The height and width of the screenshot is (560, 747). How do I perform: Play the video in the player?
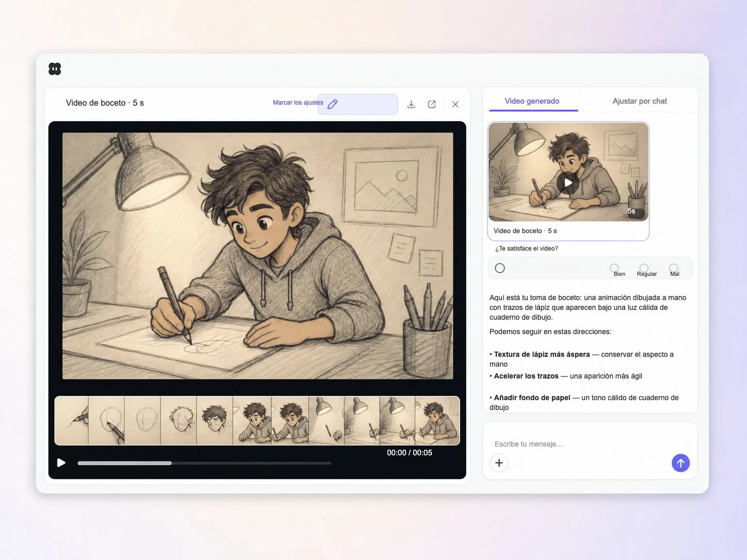coord(61,463)
